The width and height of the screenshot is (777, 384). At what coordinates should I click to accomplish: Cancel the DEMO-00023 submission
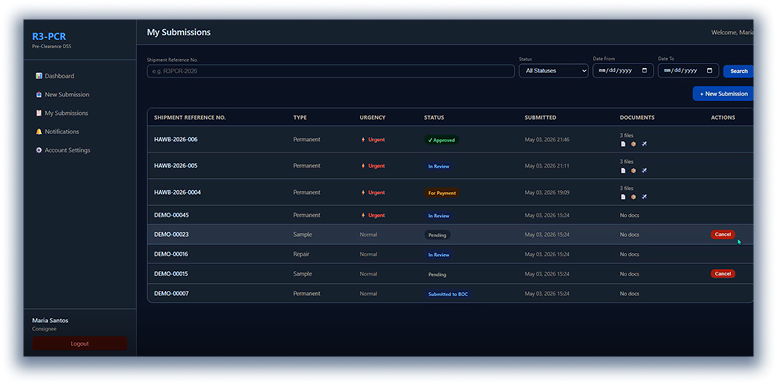[x=722, y=234]
